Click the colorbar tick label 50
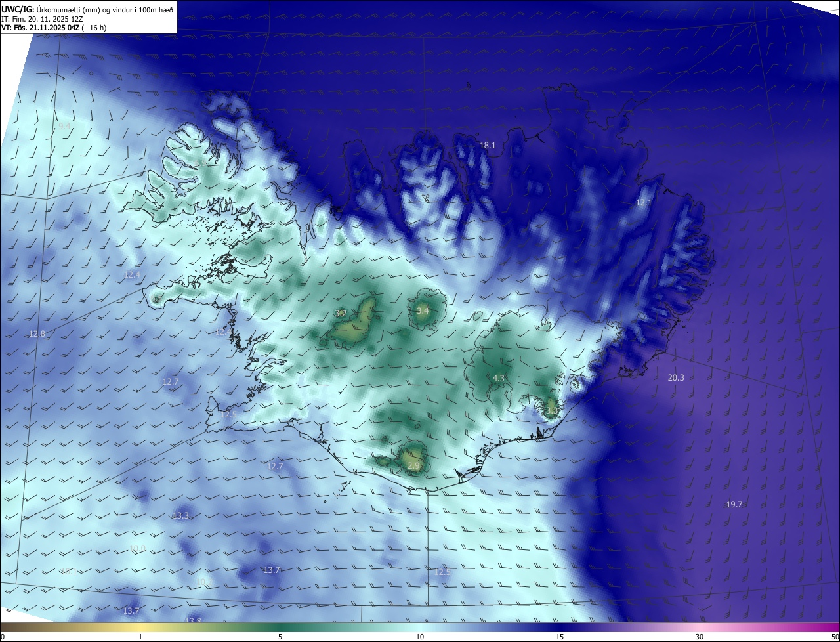 [835, 637]
